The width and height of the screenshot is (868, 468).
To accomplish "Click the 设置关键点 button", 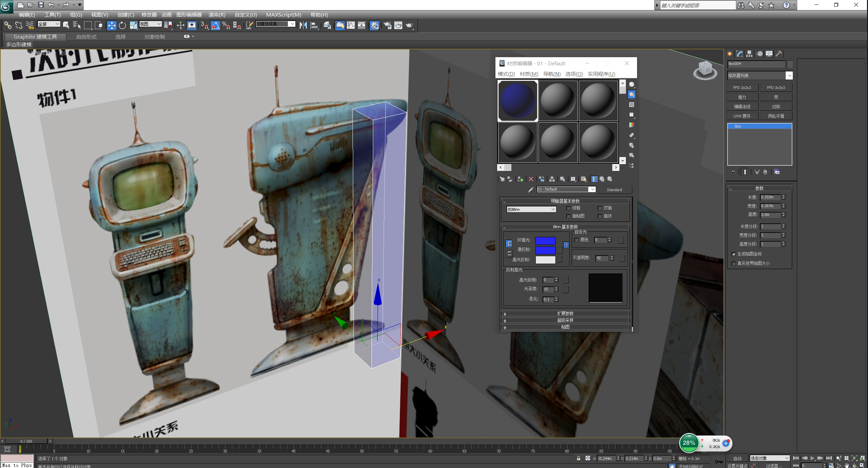I will click(x=737, y=466).
